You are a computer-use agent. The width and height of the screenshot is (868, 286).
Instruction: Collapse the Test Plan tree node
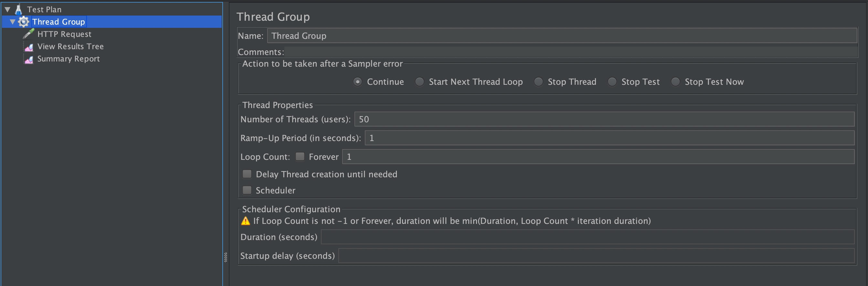[x=7, y=9]
